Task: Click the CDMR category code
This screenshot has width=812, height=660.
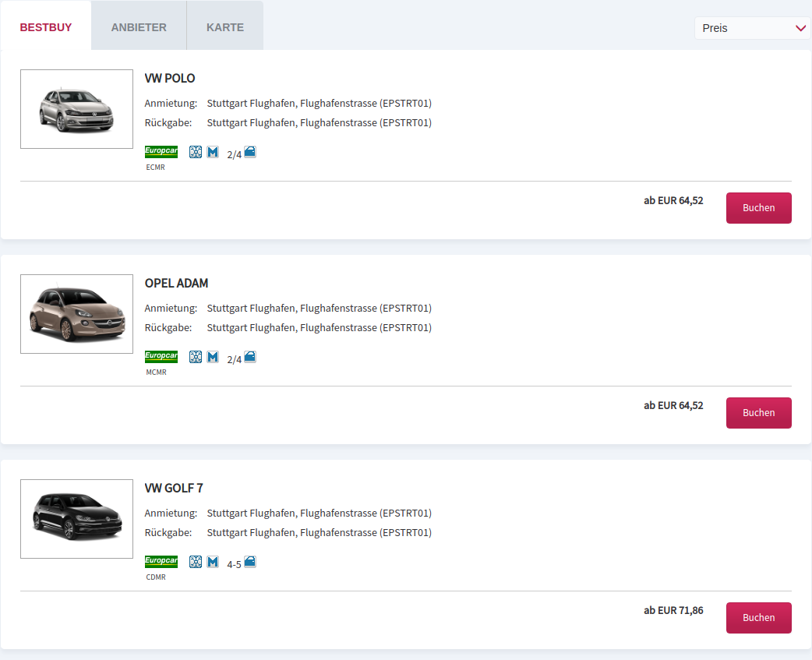Action: click(156, 577)
